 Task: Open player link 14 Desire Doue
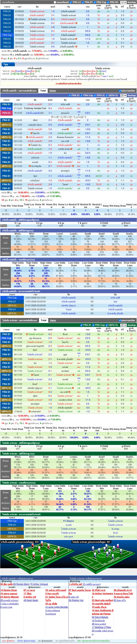(x=8, y=590)
